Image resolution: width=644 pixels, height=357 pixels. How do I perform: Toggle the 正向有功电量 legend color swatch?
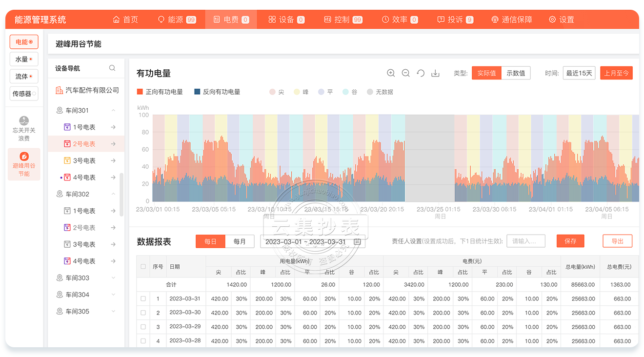click(x=140, y=92)
